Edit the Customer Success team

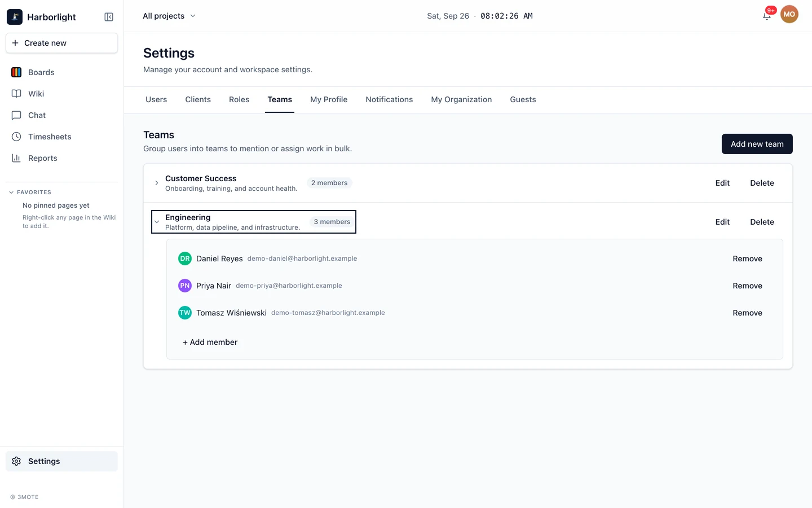pyautogui.click(x=722, y=183)
